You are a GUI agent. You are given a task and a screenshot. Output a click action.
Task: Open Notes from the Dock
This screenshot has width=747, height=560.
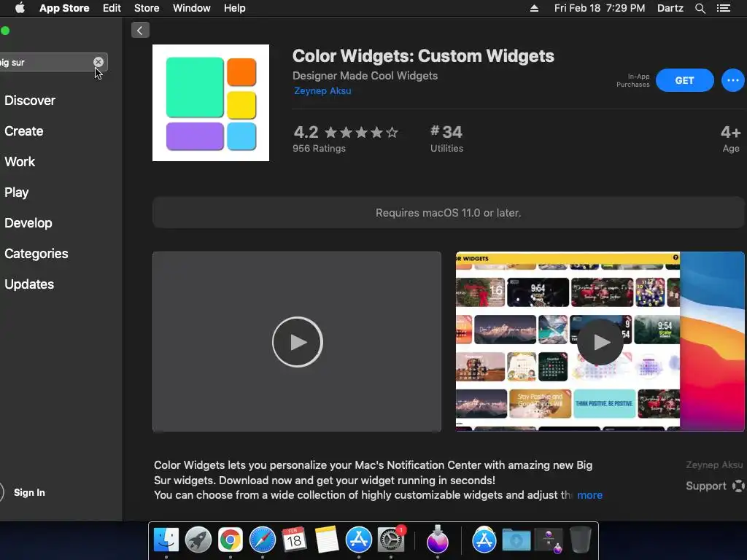(x=326, y=540)
